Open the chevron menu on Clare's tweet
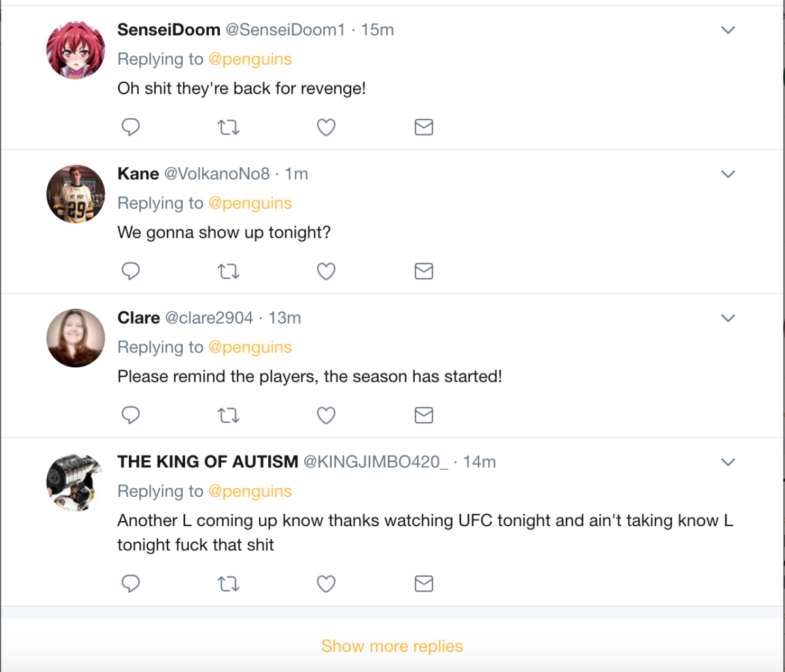Viewport: 785px width, 672px height. tap(728, 318)
